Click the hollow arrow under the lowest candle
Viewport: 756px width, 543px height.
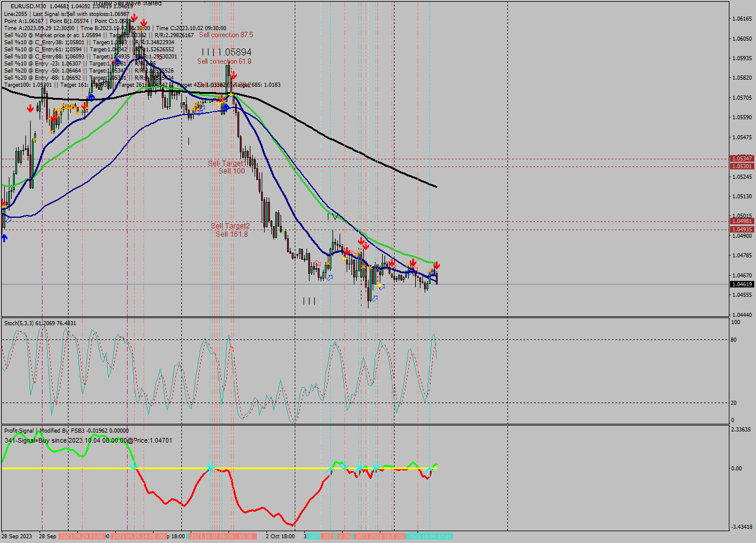[x=375, y=298]
